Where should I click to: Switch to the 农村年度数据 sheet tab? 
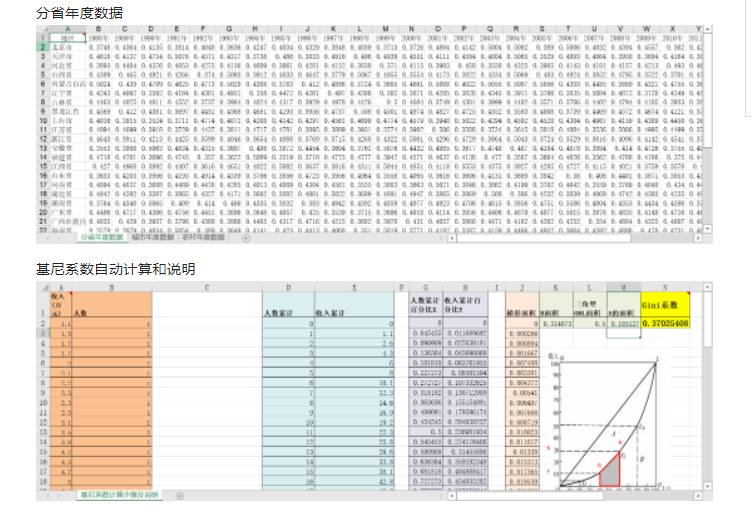click(203, 237)
